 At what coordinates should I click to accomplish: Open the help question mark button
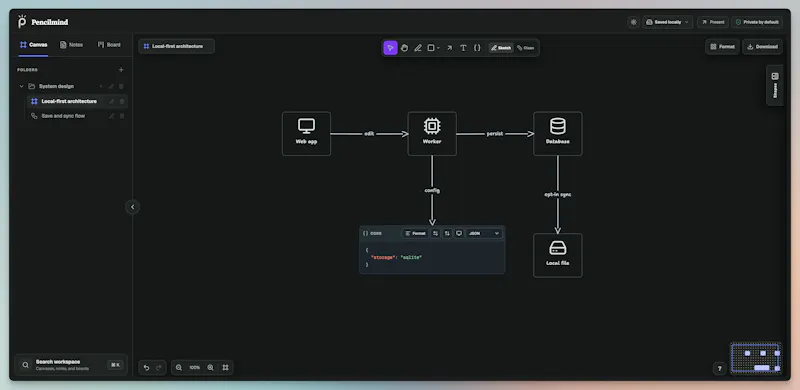click(719, 368)
